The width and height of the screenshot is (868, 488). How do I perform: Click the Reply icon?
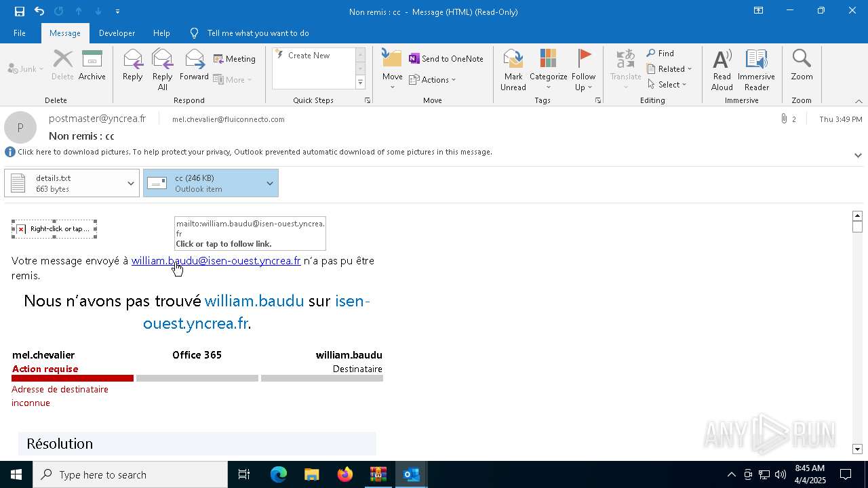pyautogui.click(x=133, y=65)
